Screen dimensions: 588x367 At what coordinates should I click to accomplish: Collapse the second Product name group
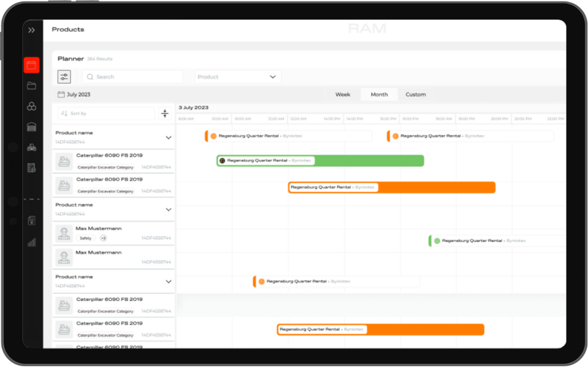[168, 210]
